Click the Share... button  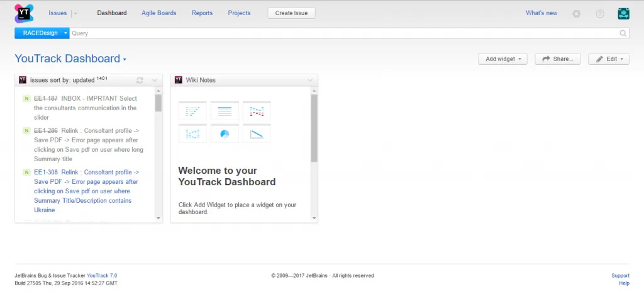tap(558, 59)
